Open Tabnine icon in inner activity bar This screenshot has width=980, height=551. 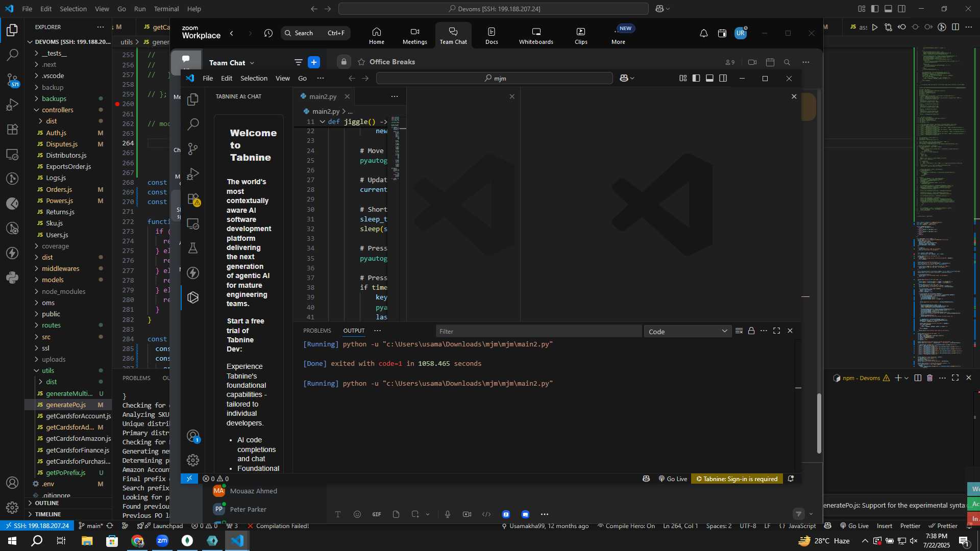coord(193,297)
